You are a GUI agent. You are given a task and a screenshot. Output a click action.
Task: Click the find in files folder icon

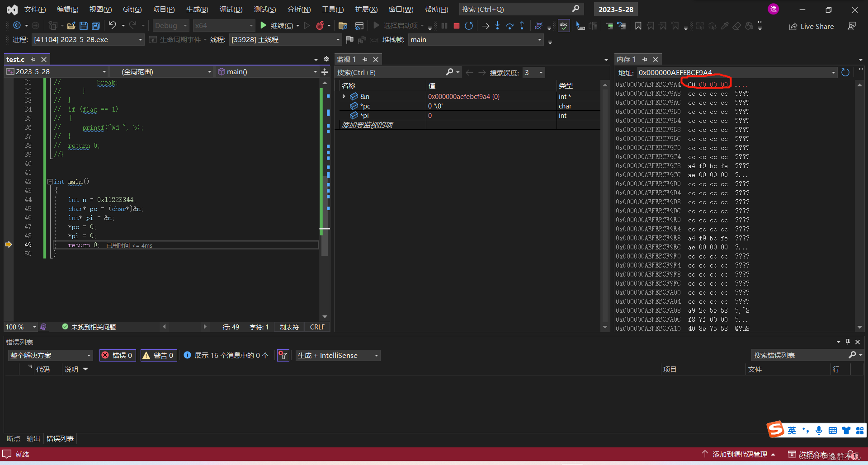pos(343,26)
